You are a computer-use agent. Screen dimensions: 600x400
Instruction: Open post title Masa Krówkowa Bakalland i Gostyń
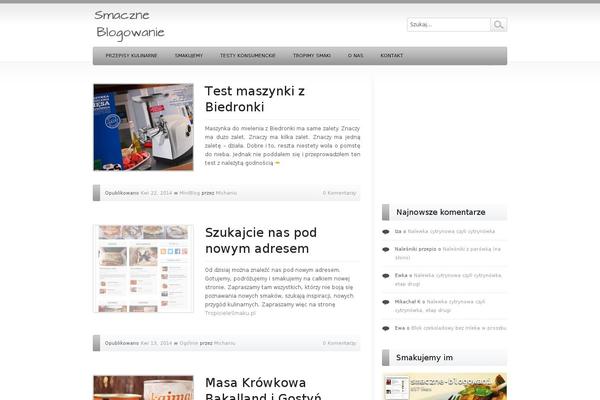(263, 389)
